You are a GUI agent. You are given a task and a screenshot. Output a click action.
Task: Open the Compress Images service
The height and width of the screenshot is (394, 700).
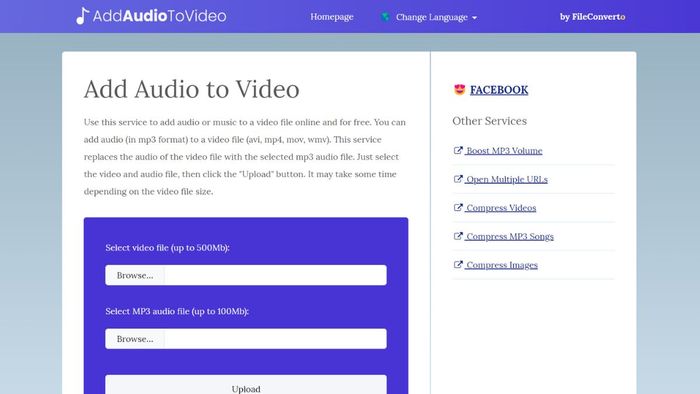click(x=502, y=265)
